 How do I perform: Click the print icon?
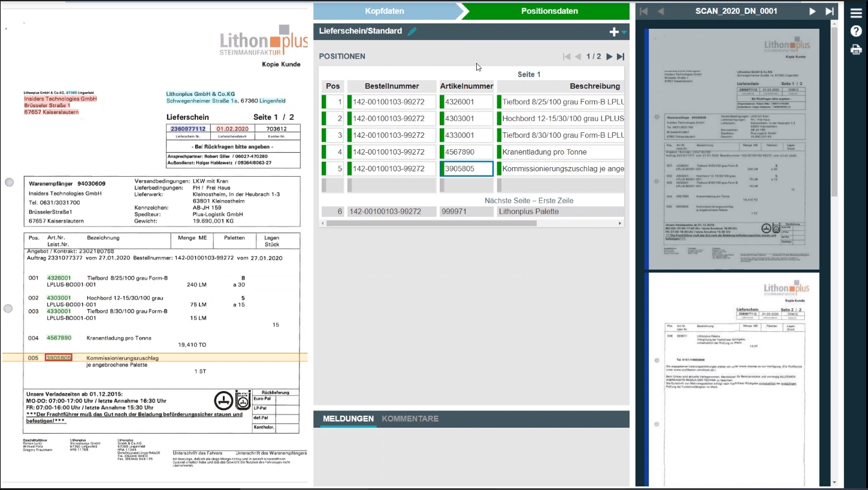[x=856, y=49]
